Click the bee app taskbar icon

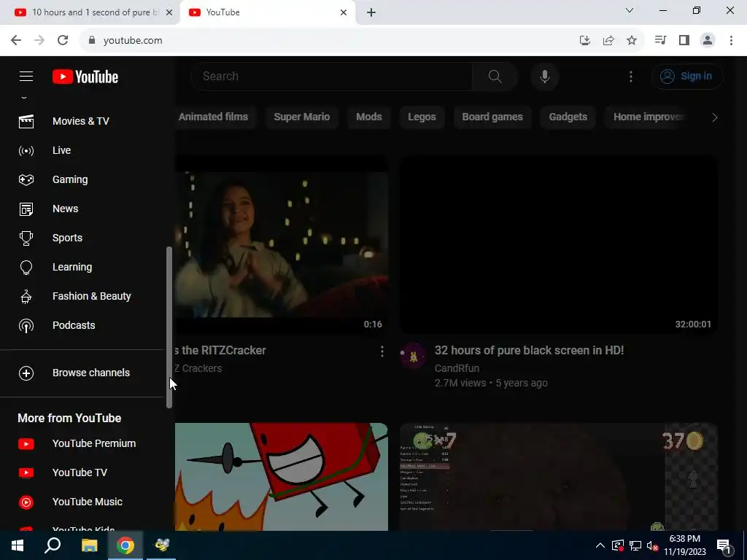click(x=161, y=545)
